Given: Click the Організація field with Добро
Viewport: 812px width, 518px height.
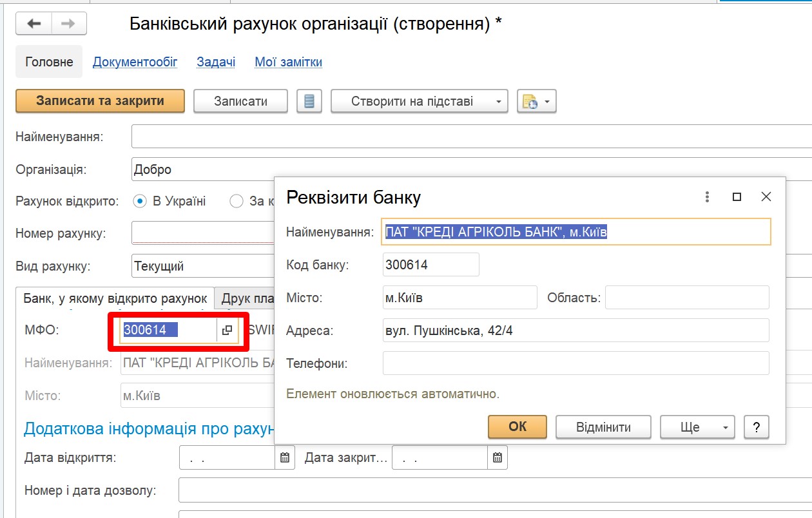Looking at the screenshot, I should coord(472,169).
